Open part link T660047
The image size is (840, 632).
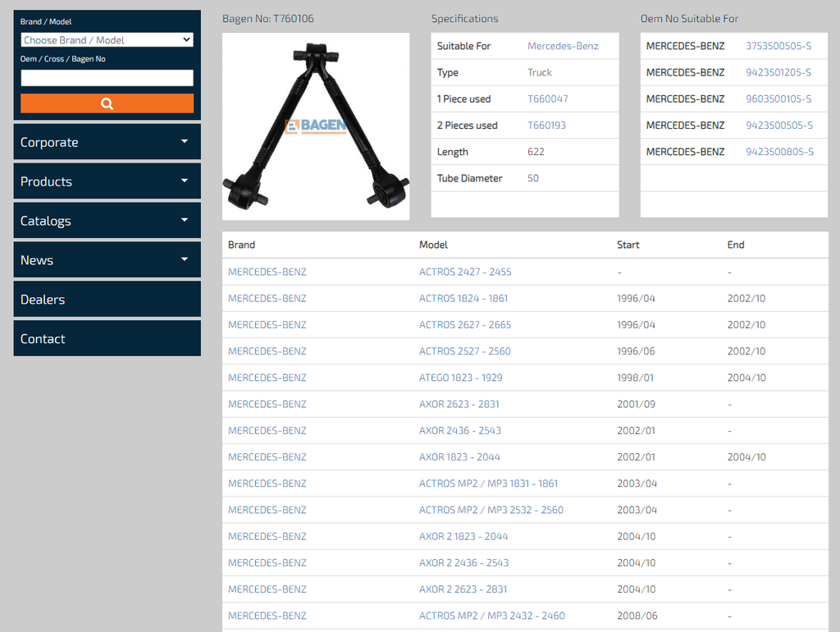[x=547, y=98]
